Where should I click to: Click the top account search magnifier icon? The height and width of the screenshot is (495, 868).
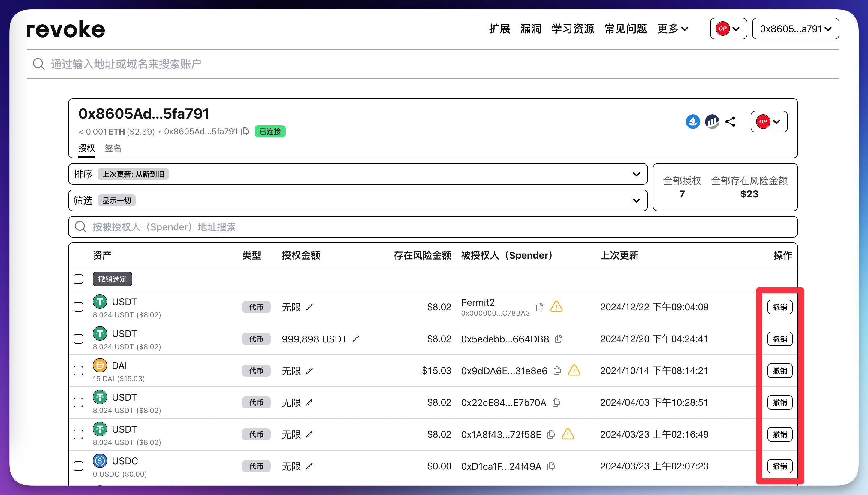tap(38, 64)
